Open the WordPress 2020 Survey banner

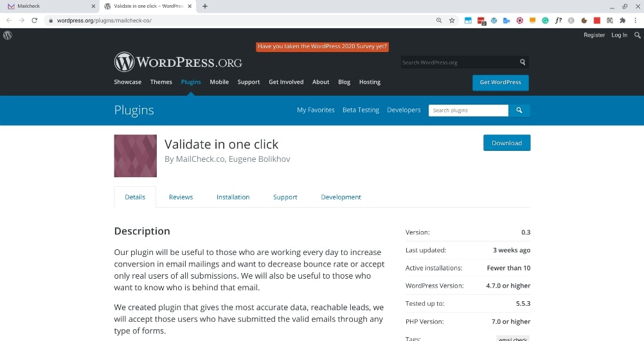322,46
